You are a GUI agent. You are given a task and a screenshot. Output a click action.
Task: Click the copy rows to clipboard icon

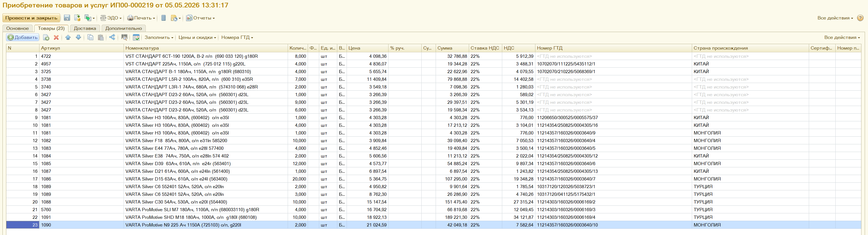pyautogui.click(x=90, y=37)
